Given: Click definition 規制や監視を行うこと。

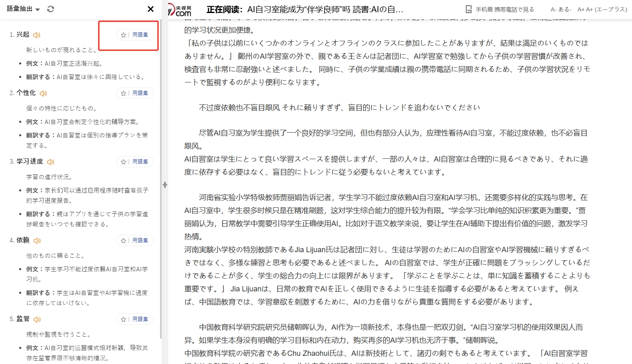Looking at the screenshot, I should (59, 335).
